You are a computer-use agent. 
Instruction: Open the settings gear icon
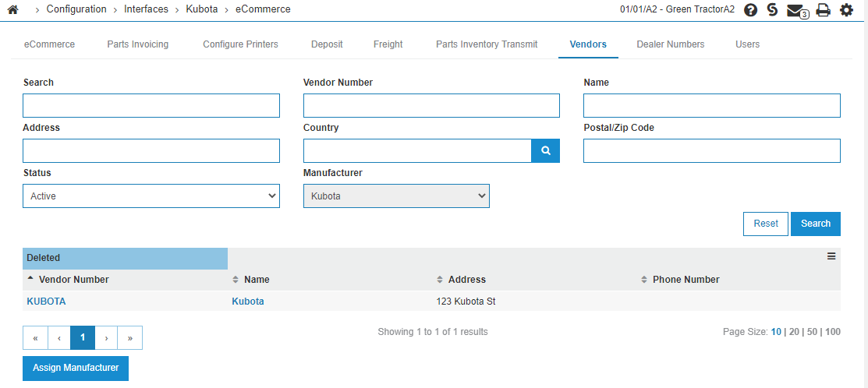point(846,10)
